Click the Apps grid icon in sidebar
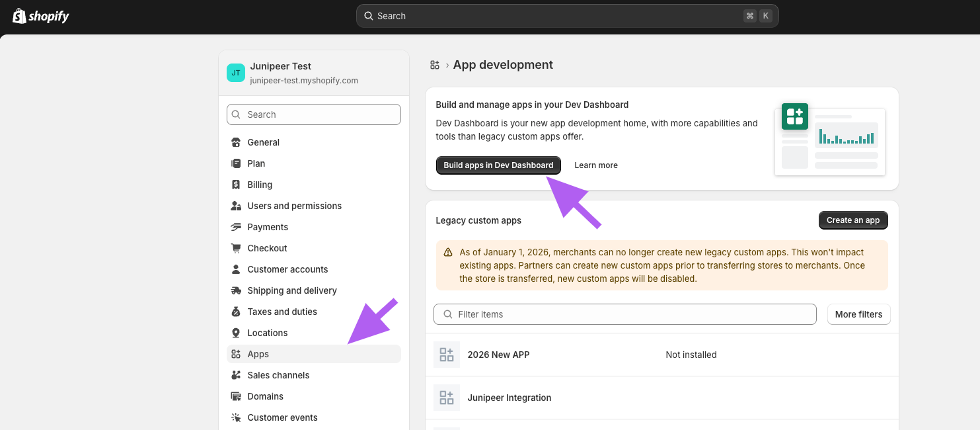This screenshot has width=980, height=430. pos(236,354)
